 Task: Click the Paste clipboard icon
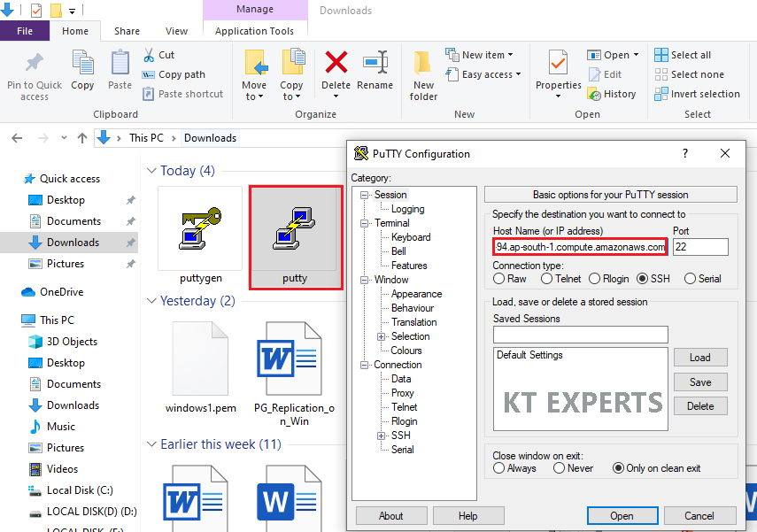pos(120,63)
